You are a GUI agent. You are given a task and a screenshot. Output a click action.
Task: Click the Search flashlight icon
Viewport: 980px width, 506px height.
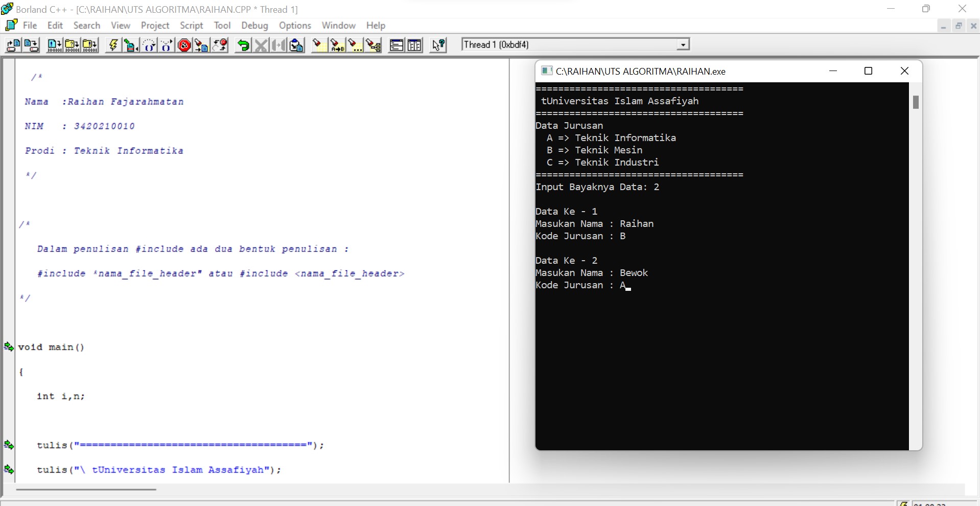click(319, 45)
